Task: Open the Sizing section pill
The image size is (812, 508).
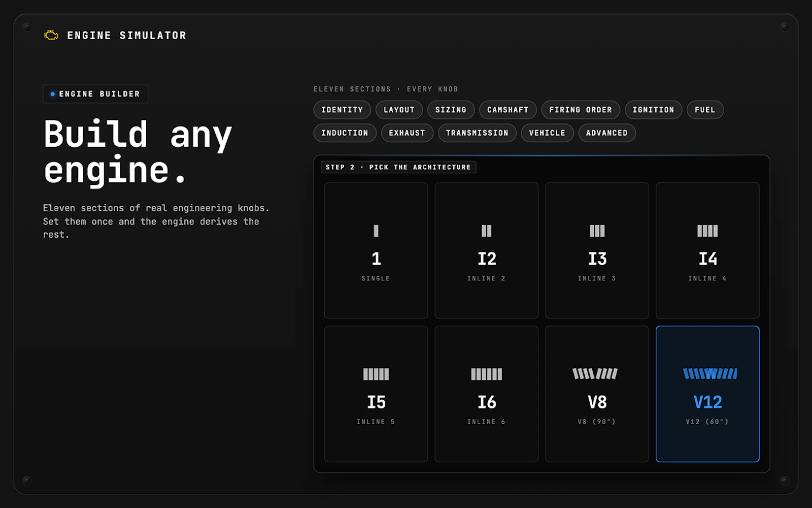Action: [451, 110]
